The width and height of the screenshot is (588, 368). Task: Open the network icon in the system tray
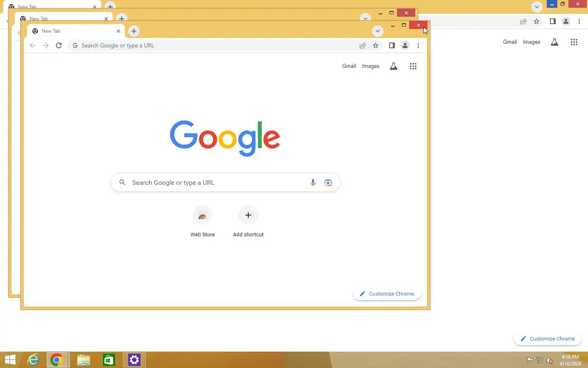pyautogui.click(x=540, y=360)
